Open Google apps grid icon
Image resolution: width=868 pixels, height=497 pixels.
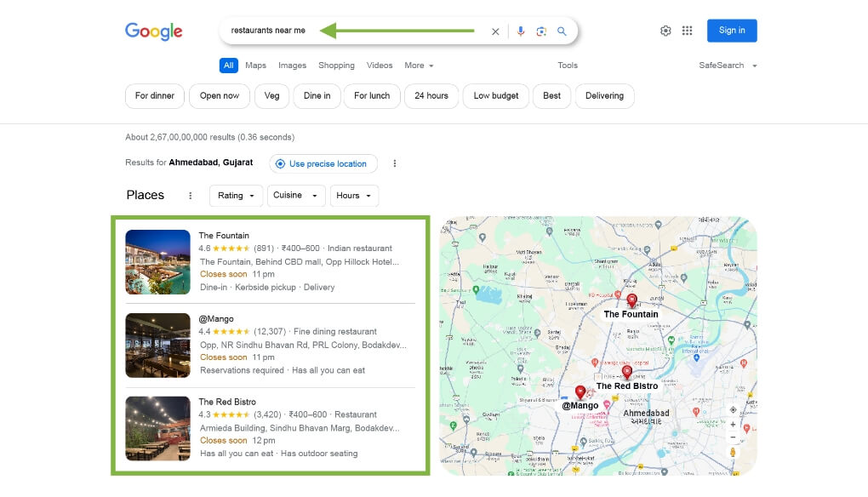tap(687, 31)
